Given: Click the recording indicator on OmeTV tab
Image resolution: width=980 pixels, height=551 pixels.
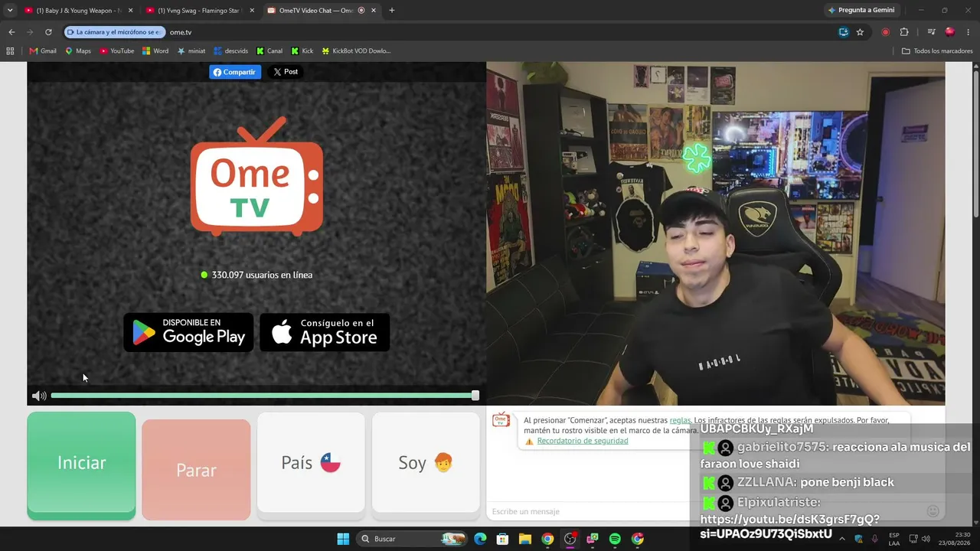Looking at the screenshot, I should coord(361,11).
